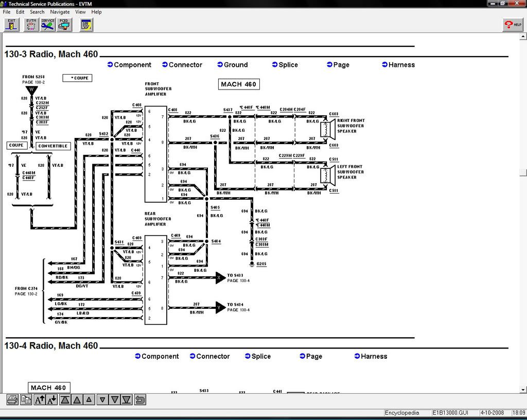Click the 'CONVERTIBLE' box label
The width and height of the screenshot is (527, 420).
(53, 146)
